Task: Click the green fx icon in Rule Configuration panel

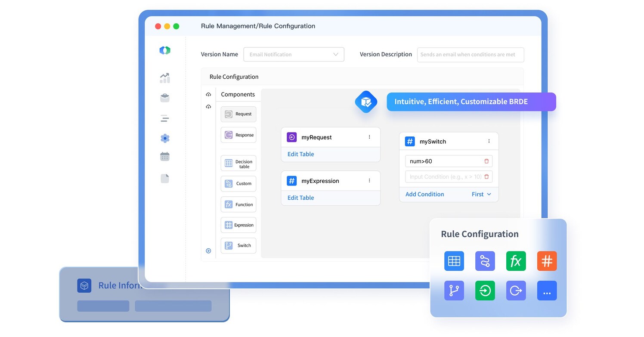Action: [x=516, y=261]
